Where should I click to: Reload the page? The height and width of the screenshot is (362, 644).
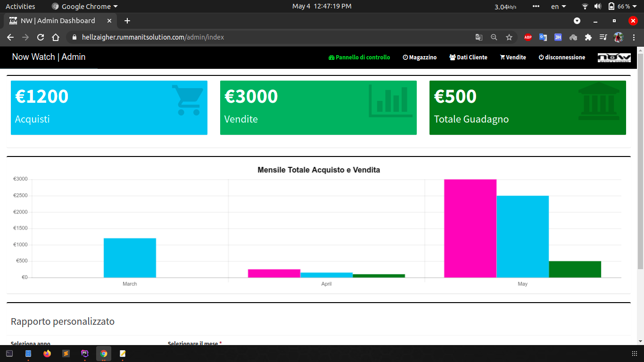coord(41,37)
